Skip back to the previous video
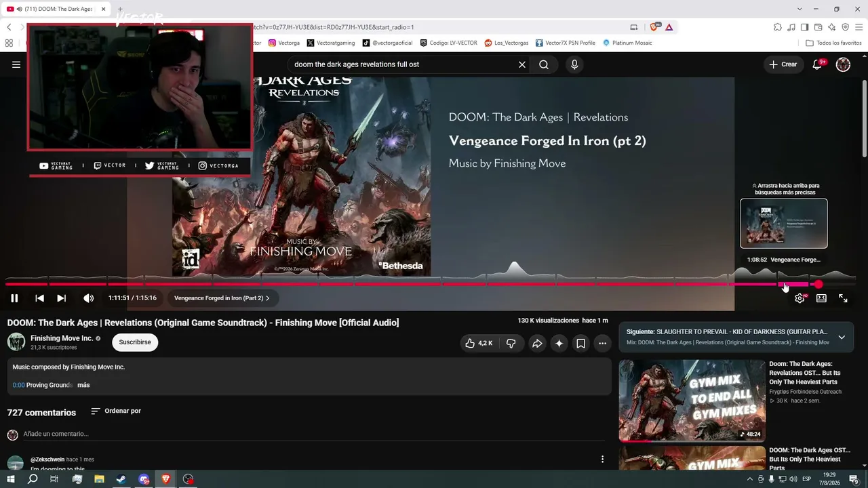Screen dimensions: 868x488 point(40,298)
